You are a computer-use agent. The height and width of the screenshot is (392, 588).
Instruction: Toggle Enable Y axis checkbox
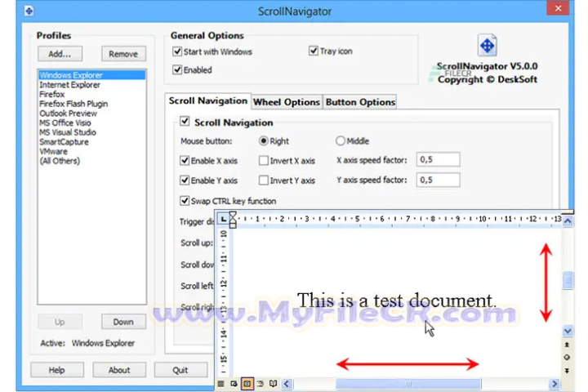(185, 180)
